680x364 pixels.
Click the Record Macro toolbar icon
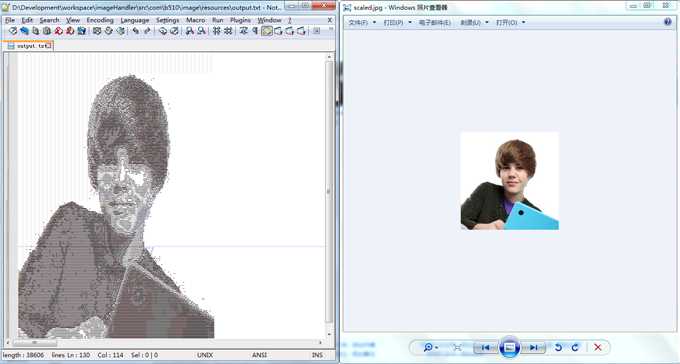(317, 31)
